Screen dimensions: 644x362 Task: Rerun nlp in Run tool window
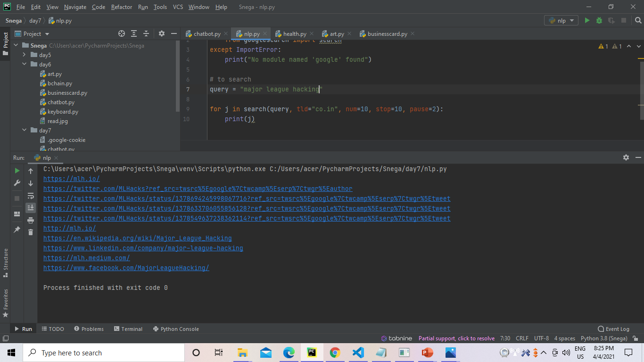[x=17, y=171]
